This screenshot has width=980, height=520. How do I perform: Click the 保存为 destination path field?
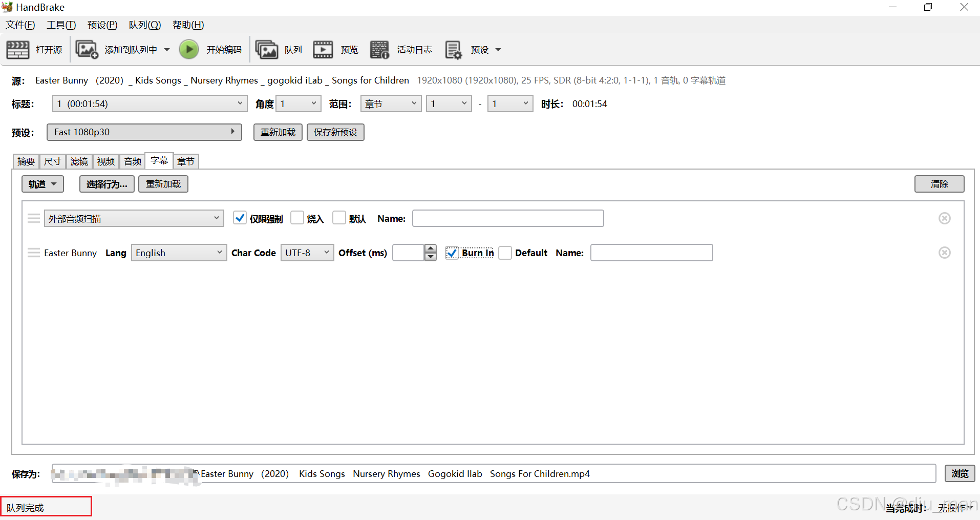[494, 473]
